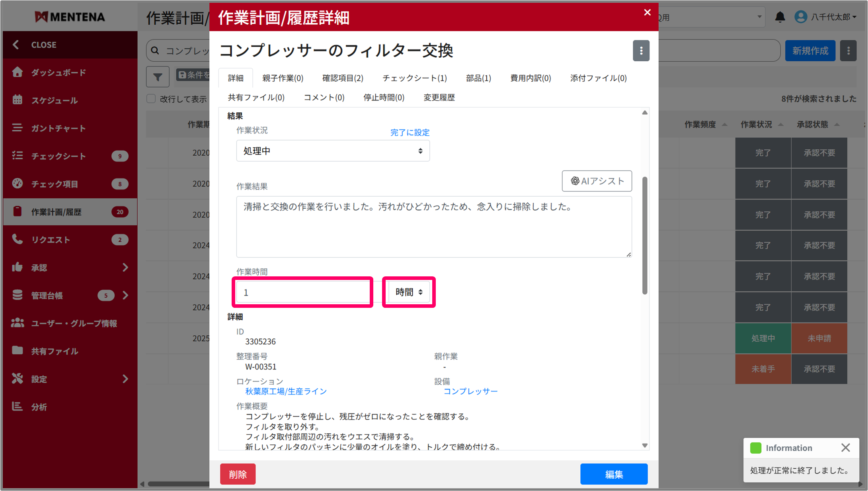Expand the 設定 sidebar submenu

point(125,379)
